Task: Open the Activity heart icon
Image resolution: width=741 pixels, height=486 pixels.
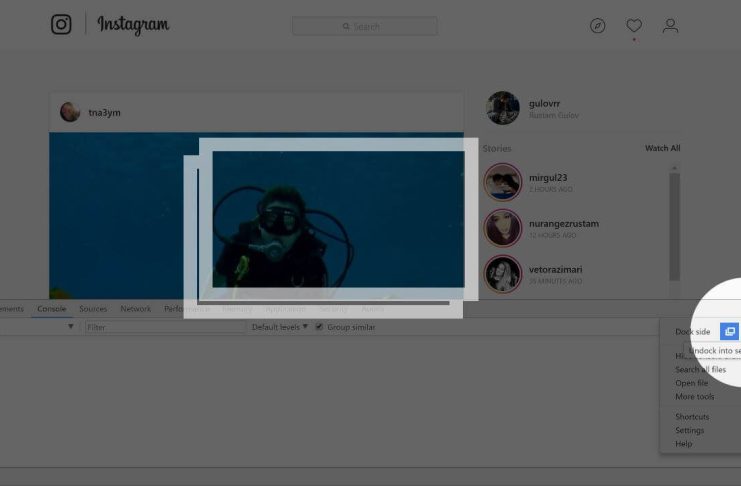Action: pyautogui.click(x=634, y=26)
